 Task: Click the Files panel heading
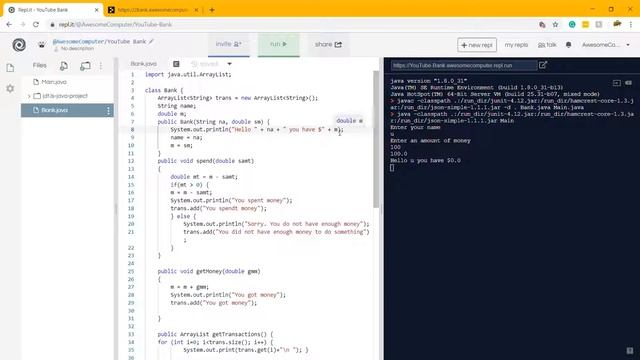(x=40, y=65)
